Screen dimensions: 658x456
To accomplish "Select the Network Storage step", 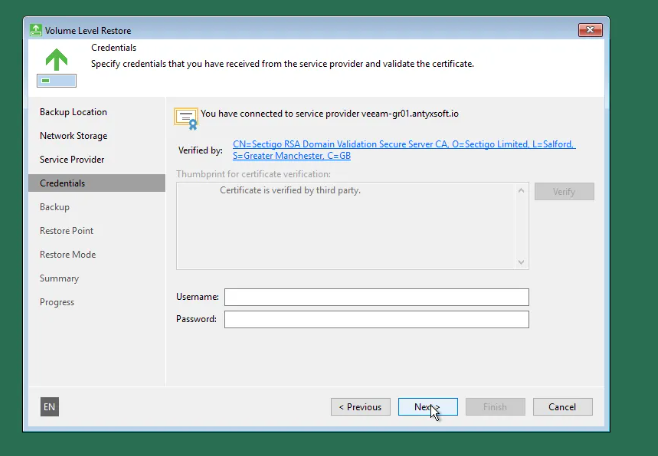I will coord(73,136).
